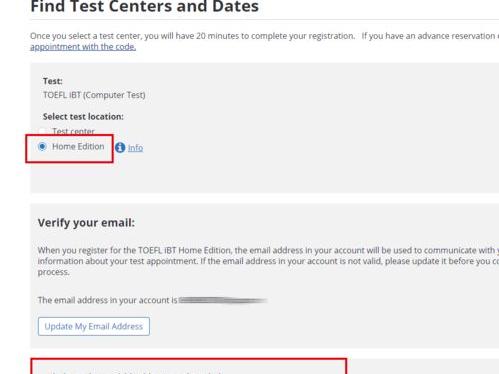499x374 pixels.
Task: Open the Info link beside Home Edition
Action: (x=135, y=148)
